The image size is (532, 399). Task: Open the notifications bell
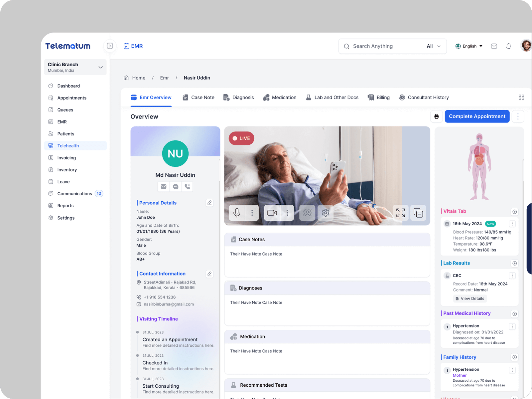pos(508,46)
